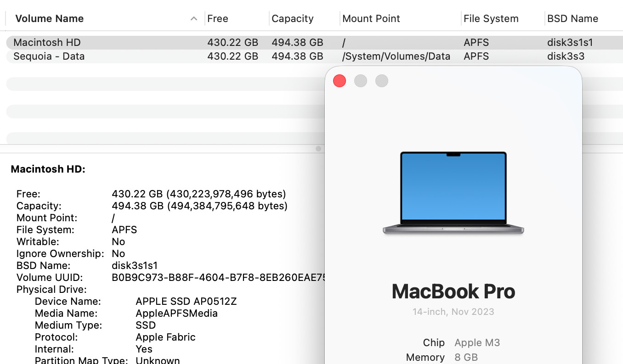Click the Volume UUID value in the details
623x364 pixels.
(x=218, y=278)
